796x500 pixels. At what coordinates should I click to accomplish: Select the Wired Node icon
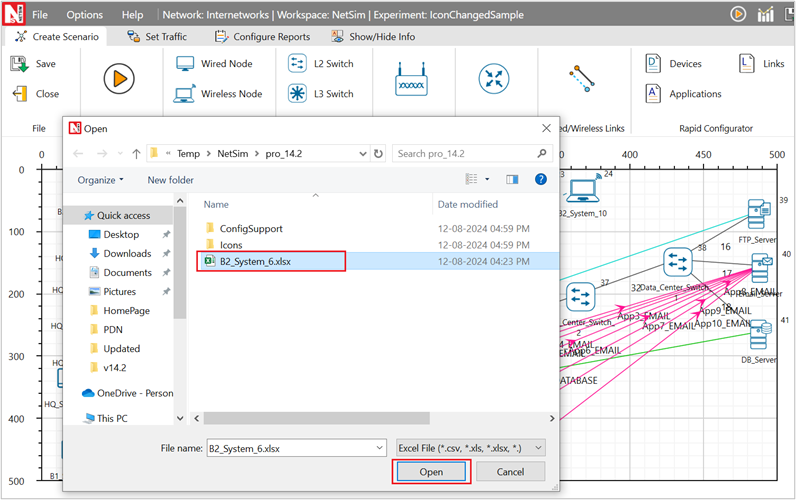tap(185, 63)
